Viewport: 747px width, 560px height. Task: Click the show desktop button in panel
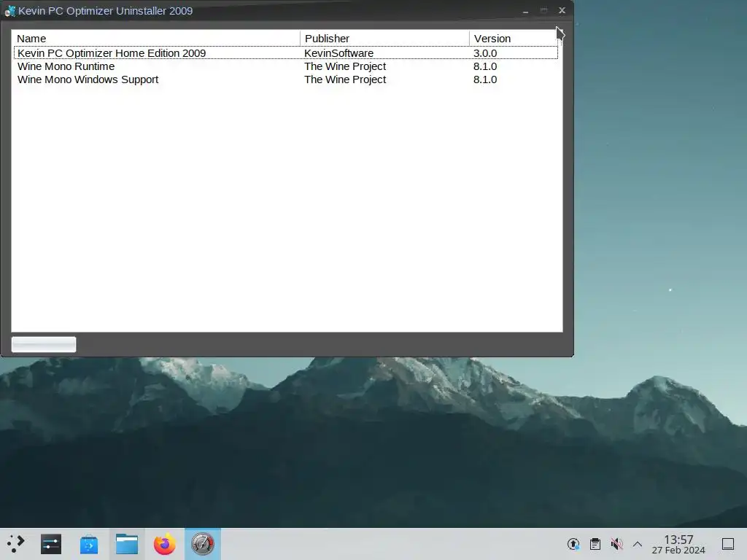pos(728,544)
